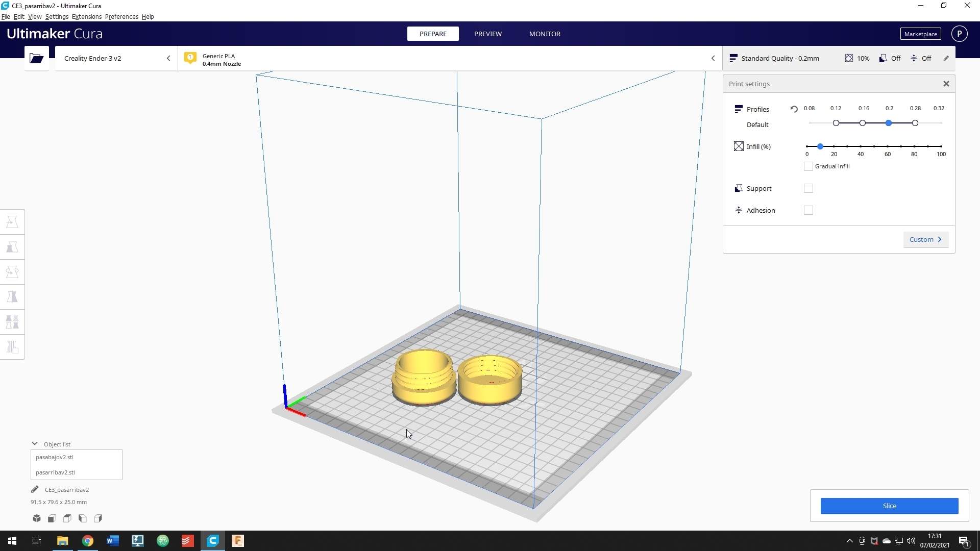Click the blue Slice button
This screenshot has width=980, height=551.
point(889,506)
